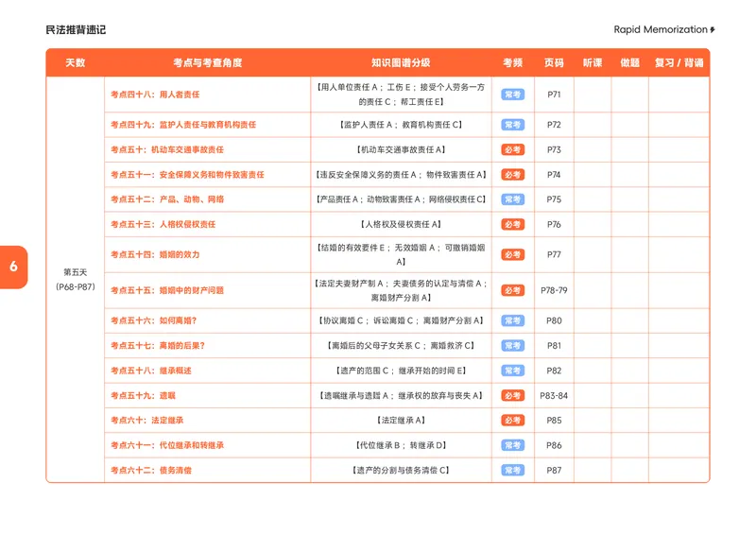The image size is (756, 535).
Task: Click the 必考 badge in the 人格权侵权责任 row
Action: click(512, 224)
